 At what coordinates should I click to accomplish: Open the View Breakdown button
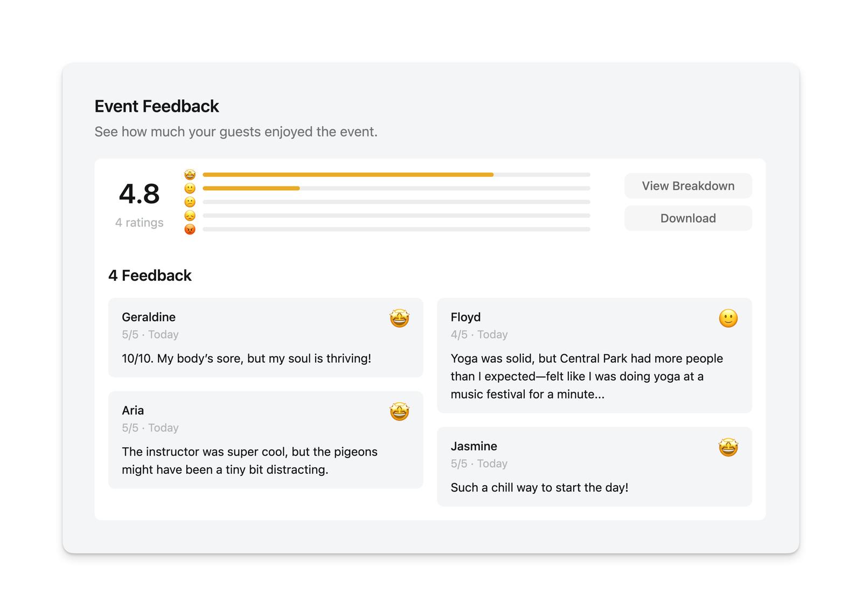[x=688, y=186]
